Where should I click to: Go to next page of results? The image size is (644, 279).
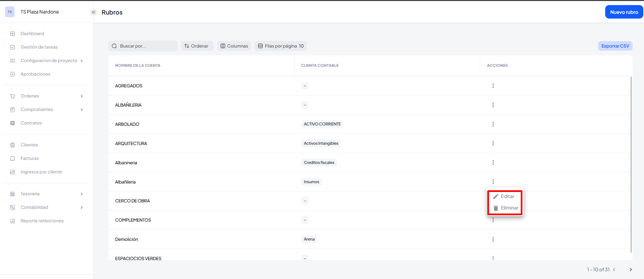[x=630, y=270]
